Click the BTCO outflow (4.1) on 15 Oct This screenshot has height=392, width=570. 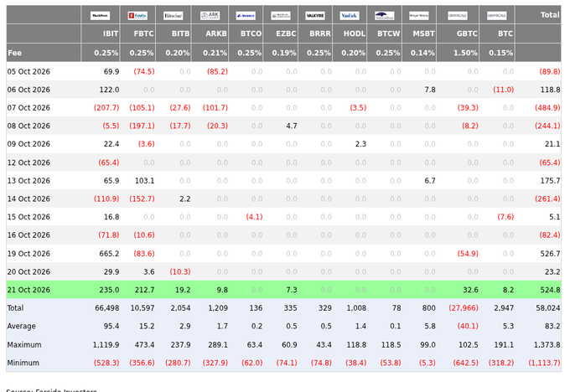[x=254, y=217]
